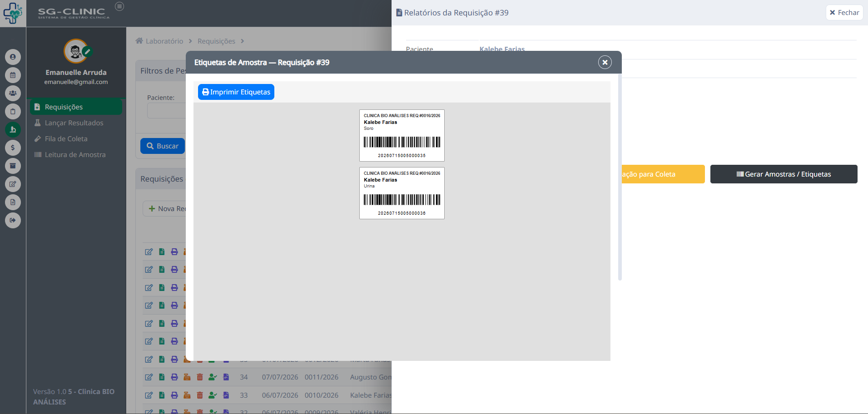The image size is (868, 414).
Task: Click the logout arrow icon
Action: click(x=13, y=220)
